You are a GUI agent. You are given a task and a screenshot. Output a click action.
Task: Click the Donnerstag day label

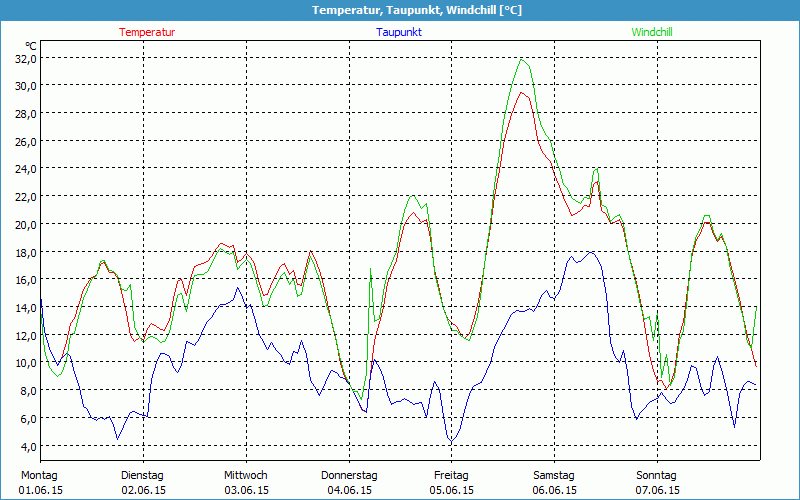[x=349, y=475]
